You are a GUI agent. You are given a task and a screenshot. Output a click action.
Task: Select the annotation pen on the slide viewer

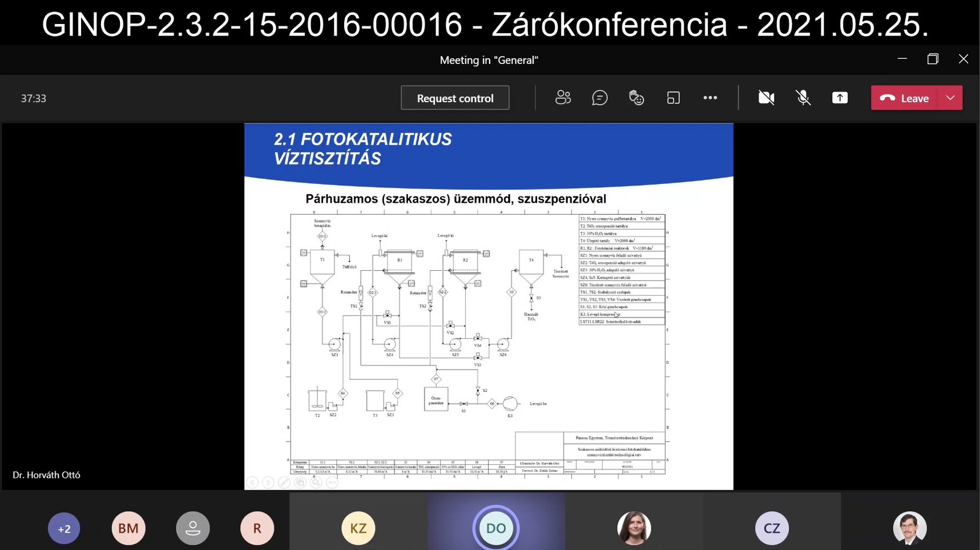(x=284, y=483)
